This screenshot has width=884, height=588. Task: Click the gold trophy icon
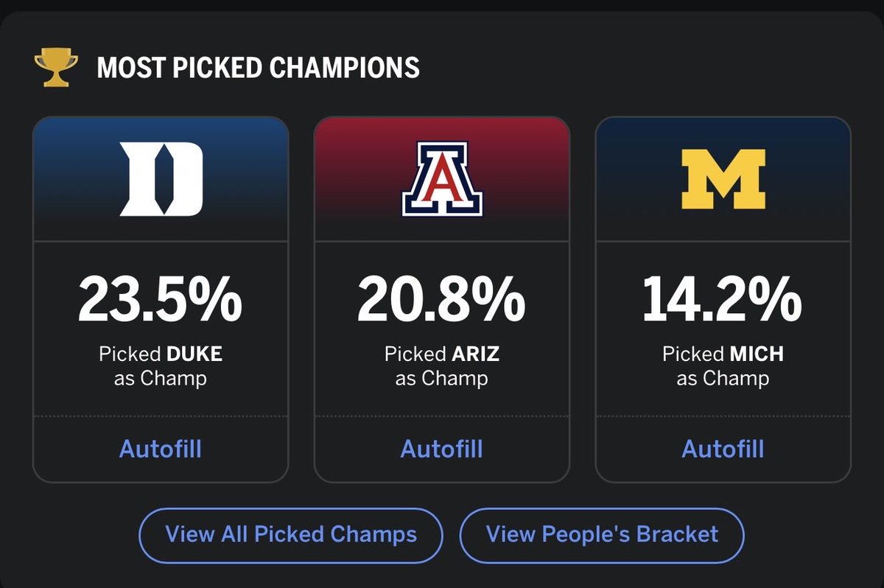click(x=56, y=67)
